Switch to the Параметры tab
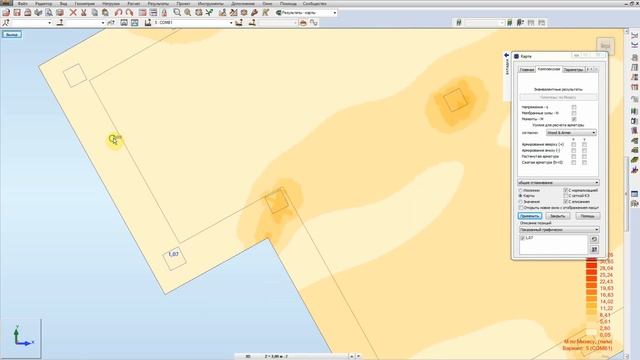640x360 pixels. coord(573,70)
